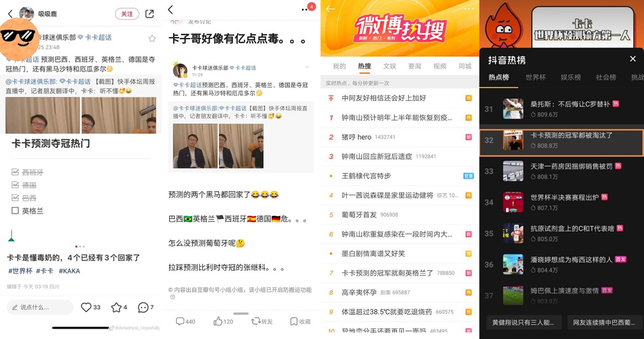Open 卡卡球迷俱乐部 avatar in Douban post

coord(180,70)
